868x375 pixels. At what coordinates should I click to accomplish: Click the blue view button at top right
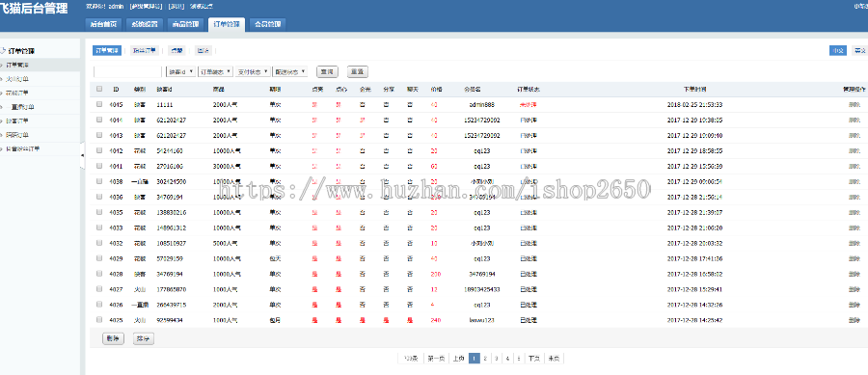(x=837, y=50)
